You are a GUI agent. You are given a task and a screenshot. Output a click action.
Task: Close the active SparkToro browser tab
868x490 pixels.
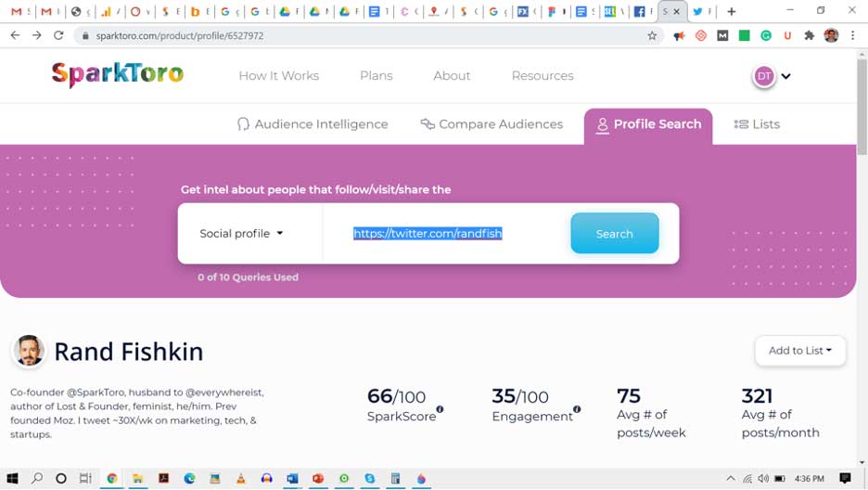pyautogui.click(x=676, y=11)
